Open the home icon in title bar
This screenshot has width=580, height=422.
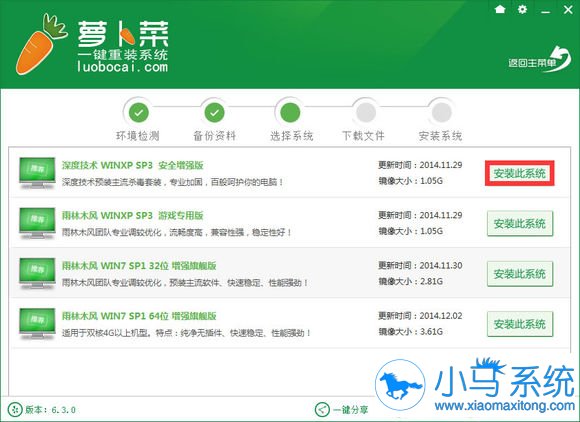pos(500,9)
